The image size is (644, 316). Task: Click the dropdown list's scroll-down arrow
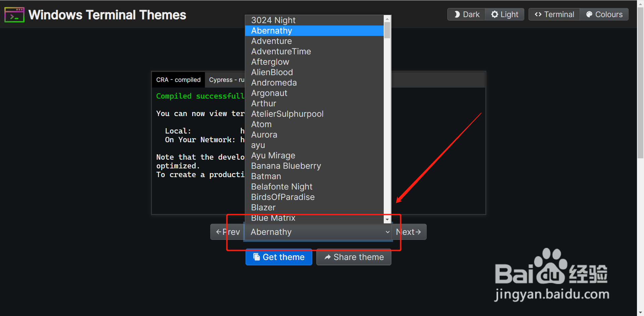387,219
